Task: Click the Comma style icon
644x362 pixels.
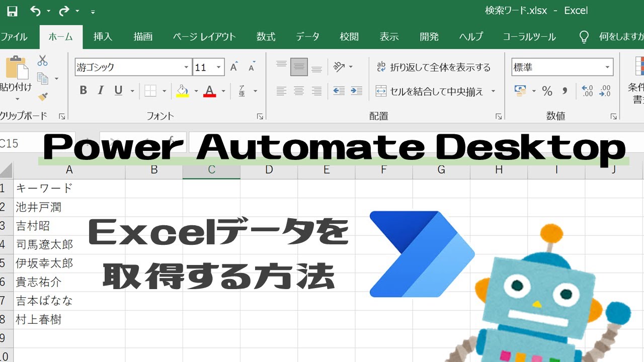Action: 565,91
